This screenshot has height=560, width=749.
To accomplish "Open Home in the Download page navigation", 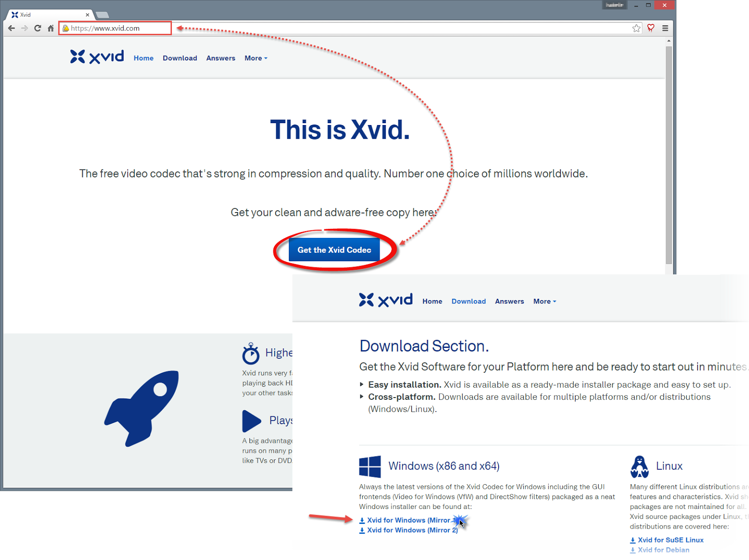I will [x=432, y=301].
